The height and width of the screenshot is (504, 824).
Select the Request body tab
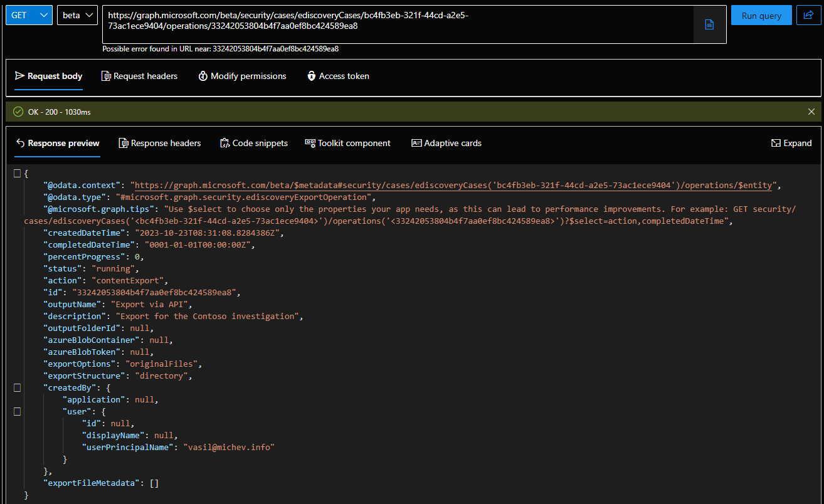[48, 76]
